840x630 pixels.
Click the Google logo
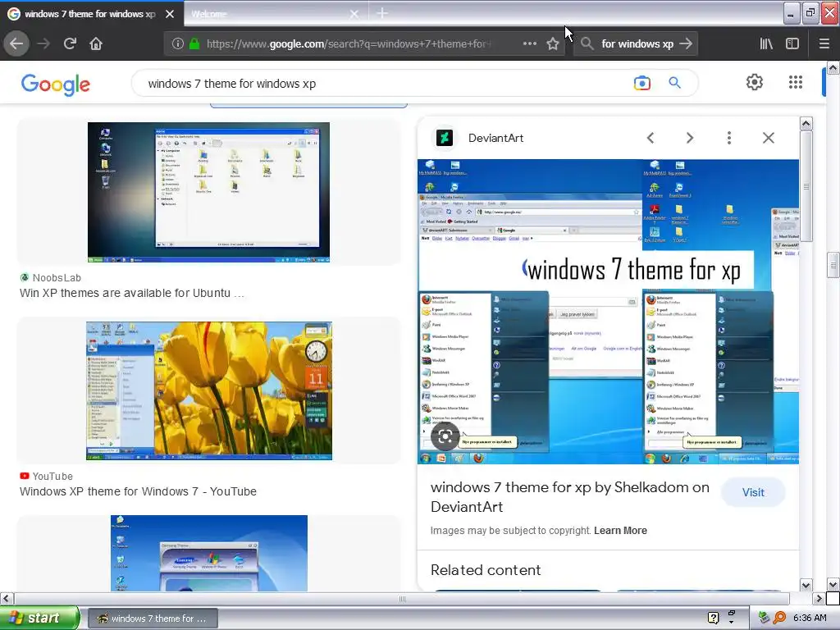pyautogui.click(x=55, y=84)
